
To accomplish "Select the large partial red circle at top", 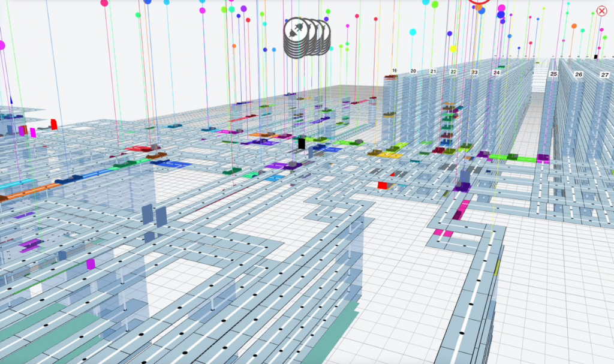I will point(479,2).
